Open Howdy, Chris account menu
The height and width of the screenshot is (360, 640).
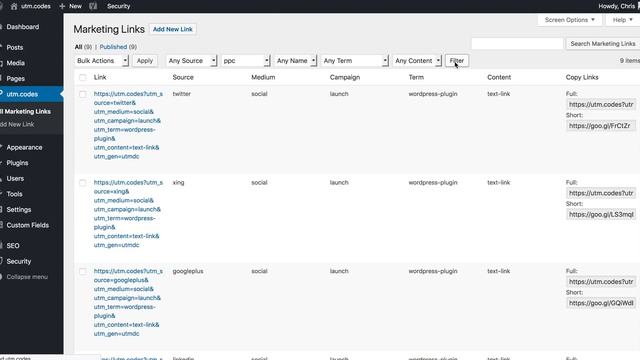pos(616,6)
